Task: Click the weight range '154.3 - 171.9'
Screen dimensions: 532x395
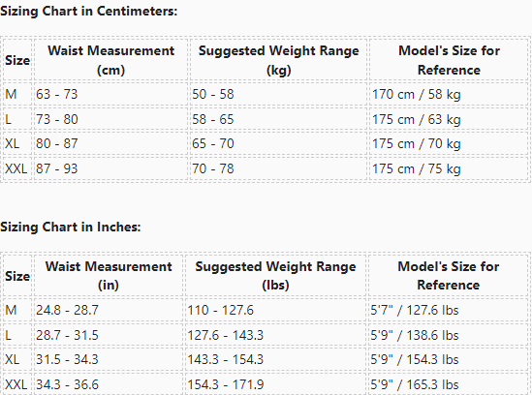Action: (225, 384)
